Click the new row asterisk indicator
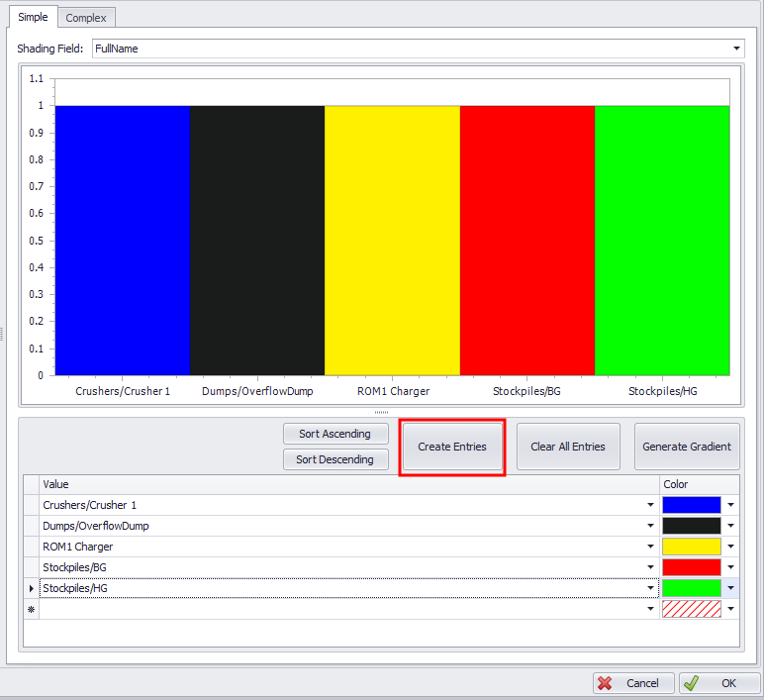764x700 pixels. (x=31, y=610)
